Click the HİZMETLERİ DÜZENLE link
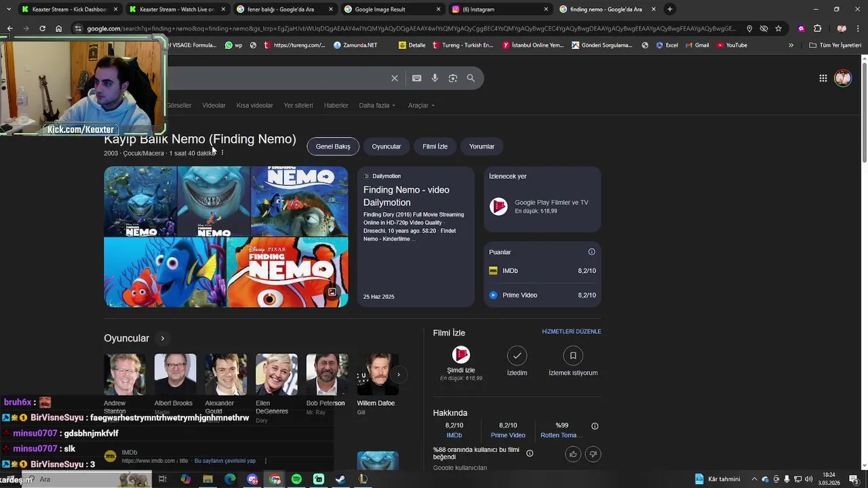 coord(572,331)
